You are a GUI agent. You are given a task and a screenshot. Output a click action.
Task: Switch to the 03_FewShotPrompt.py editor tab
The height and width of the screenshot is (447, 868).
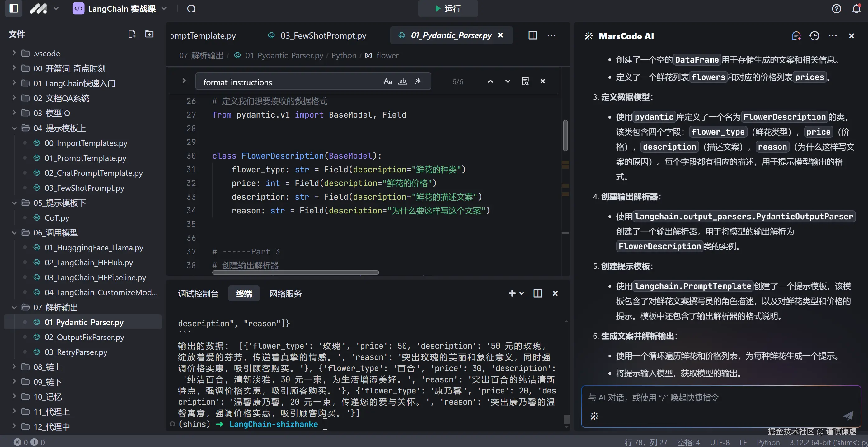(x=323, y=35)
